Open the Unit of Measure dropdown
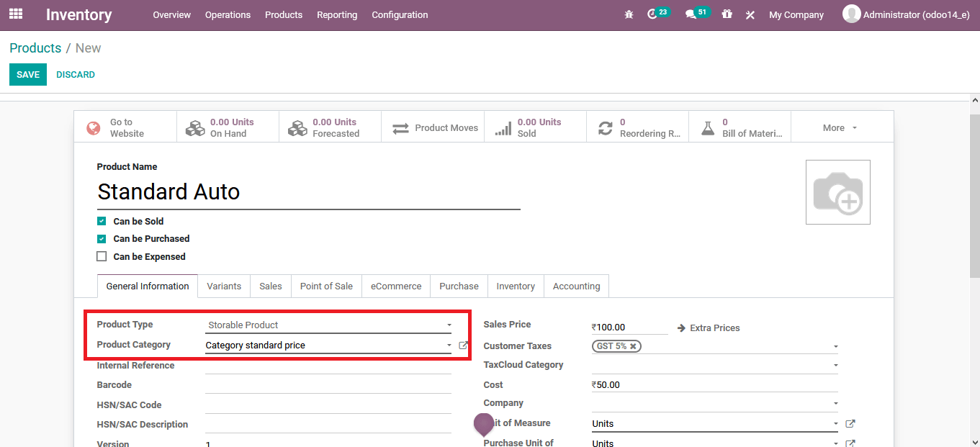The image size is (980, 447). coord(715,424)
